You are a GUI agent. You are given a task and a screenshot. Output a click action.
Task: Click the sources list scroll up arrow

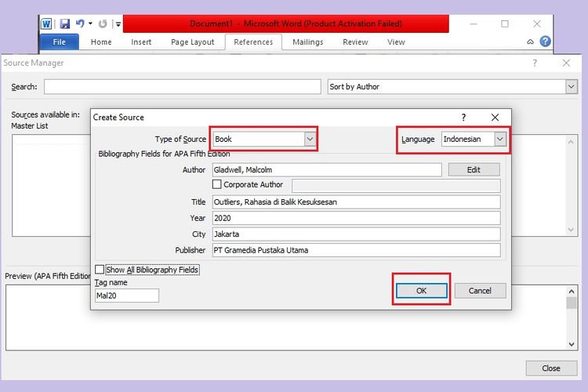tap(571, 142)
